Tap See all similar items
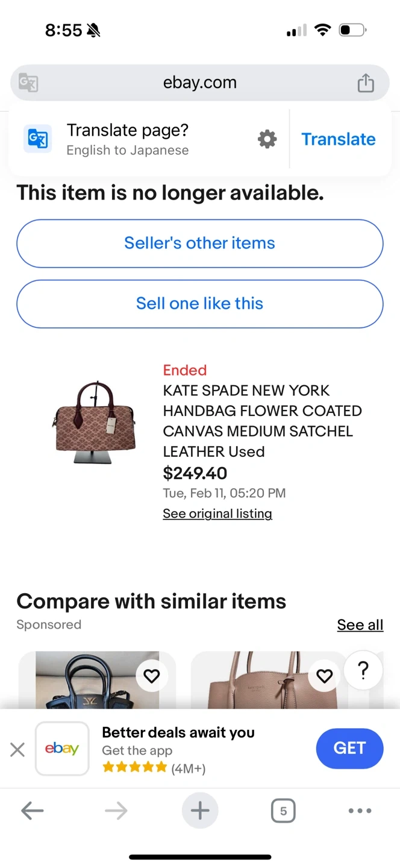 [x=360, y=625]
